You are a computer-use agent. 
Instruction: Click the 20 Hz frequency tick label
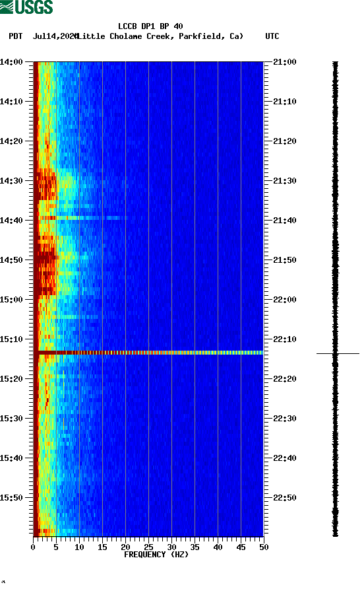click(x=125, y=547)
